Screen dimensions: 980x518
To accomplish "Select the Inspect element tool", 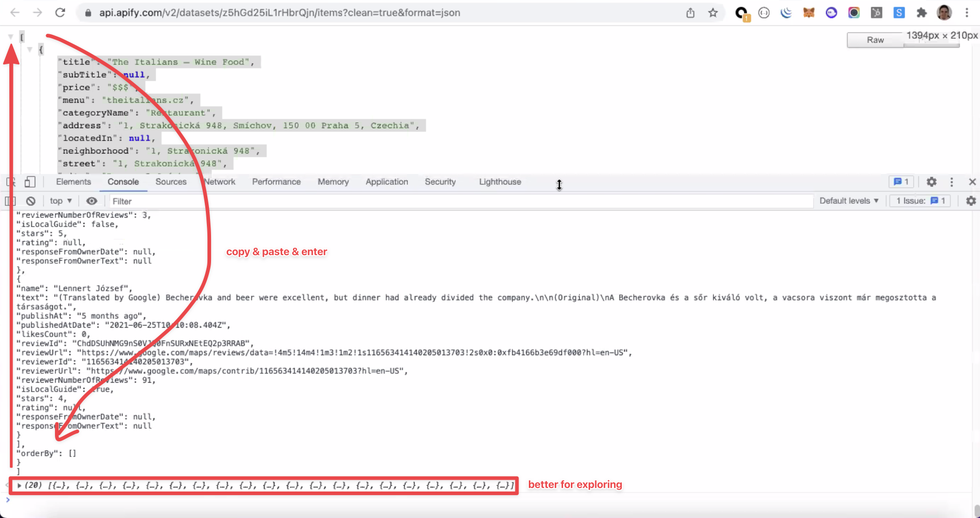I will point(10,182).
